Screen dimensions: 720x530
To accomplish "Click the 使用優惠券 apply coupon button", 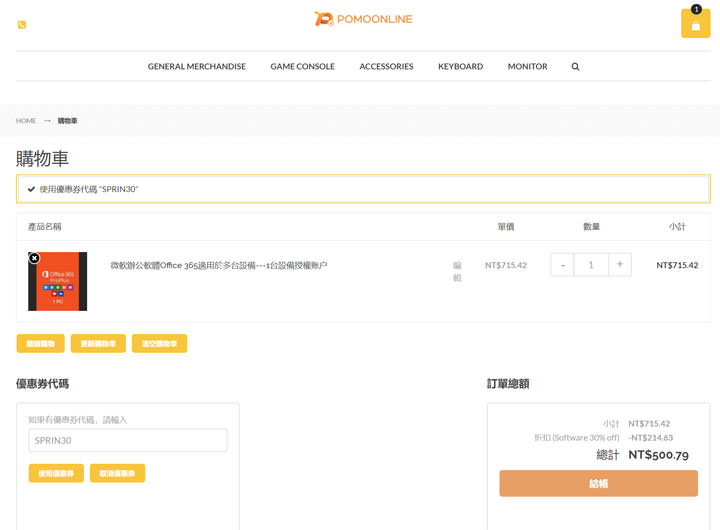I will pos(56,474).
